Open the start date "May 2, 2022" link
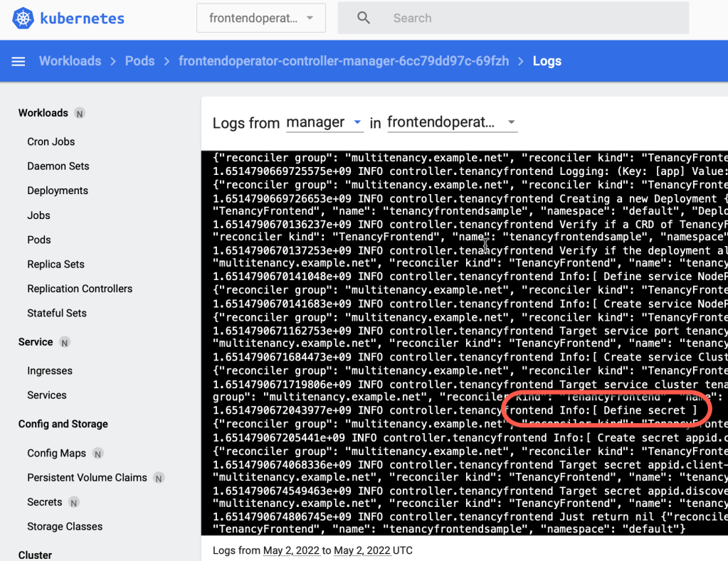728x561 pixels. coord(291,550)
